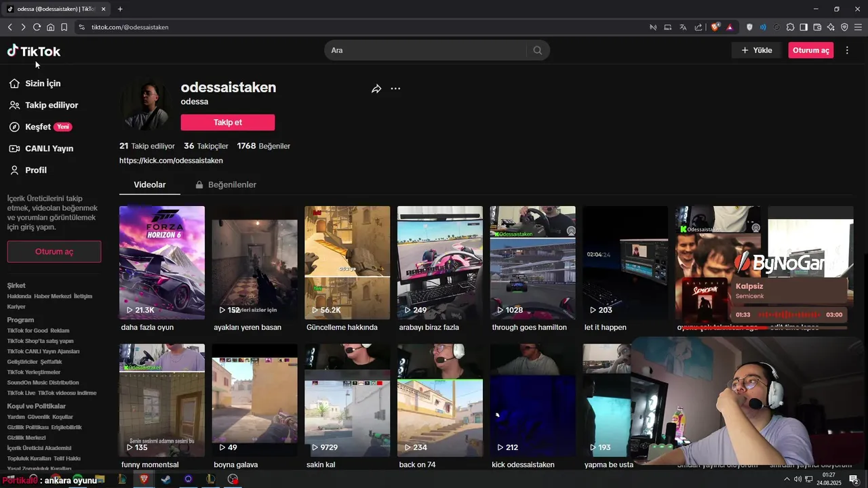
Task: Open the let it happen video
Action: pos(625,262)
